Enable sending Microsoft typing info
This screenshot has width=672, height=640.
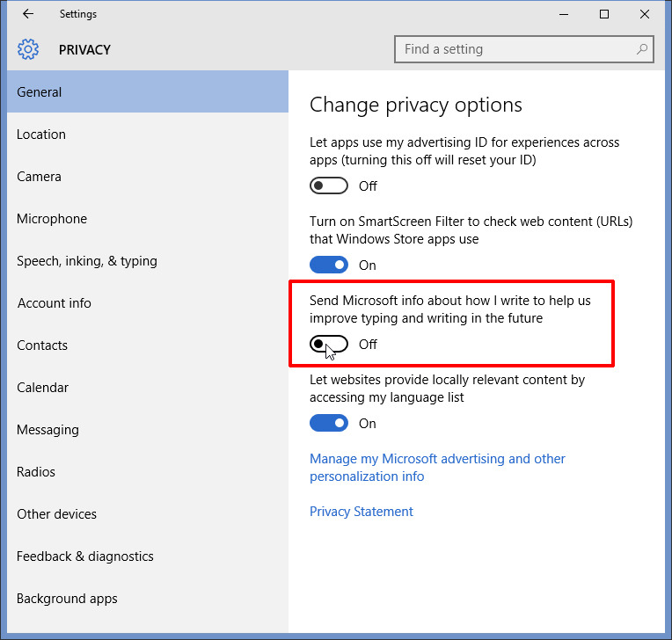click(329, 345)
